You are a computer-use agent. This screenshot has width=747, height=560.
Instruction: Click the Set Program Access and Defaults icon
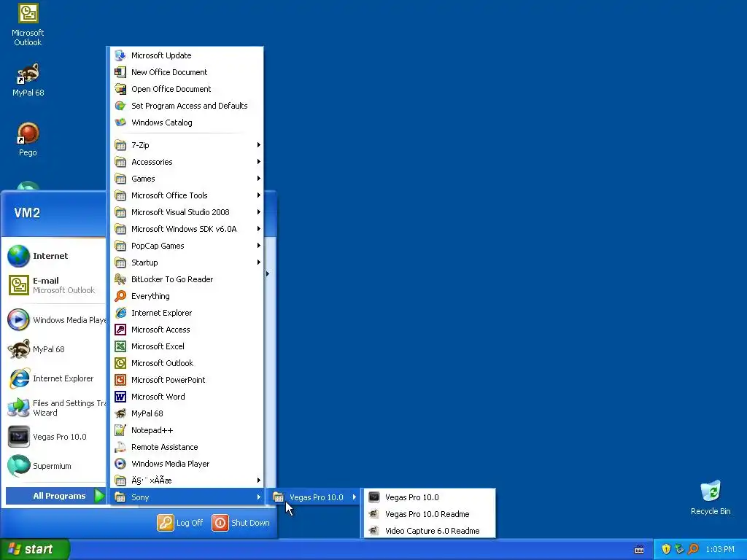coord(120,106)
